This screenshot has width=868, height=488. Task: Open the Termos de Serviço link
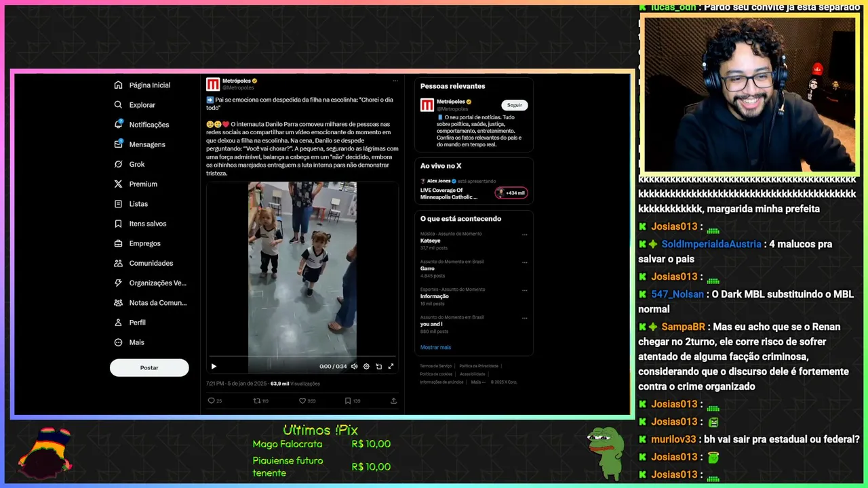pos(437,366)
